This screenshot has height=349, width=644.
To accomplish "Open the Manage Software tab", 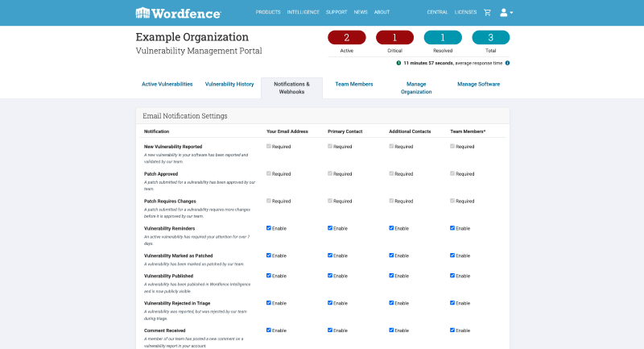I will [x=478, y=84].
